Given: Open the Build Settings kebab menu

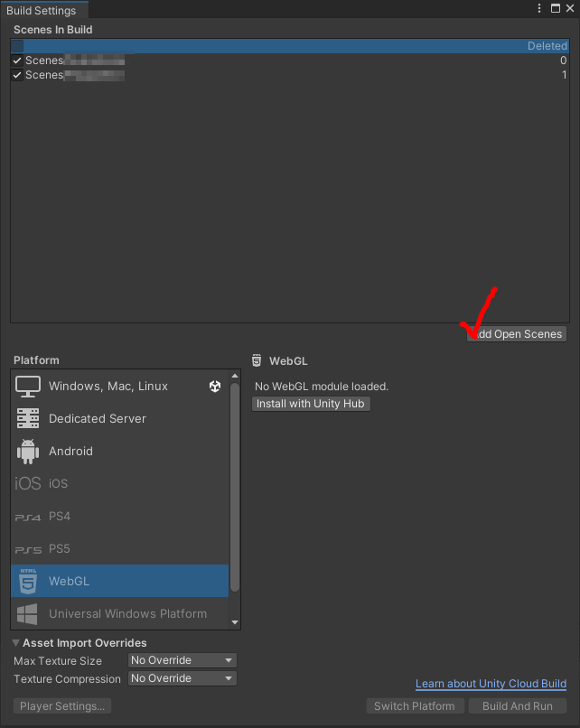Looking at the screenshot, I should point(539,8).
